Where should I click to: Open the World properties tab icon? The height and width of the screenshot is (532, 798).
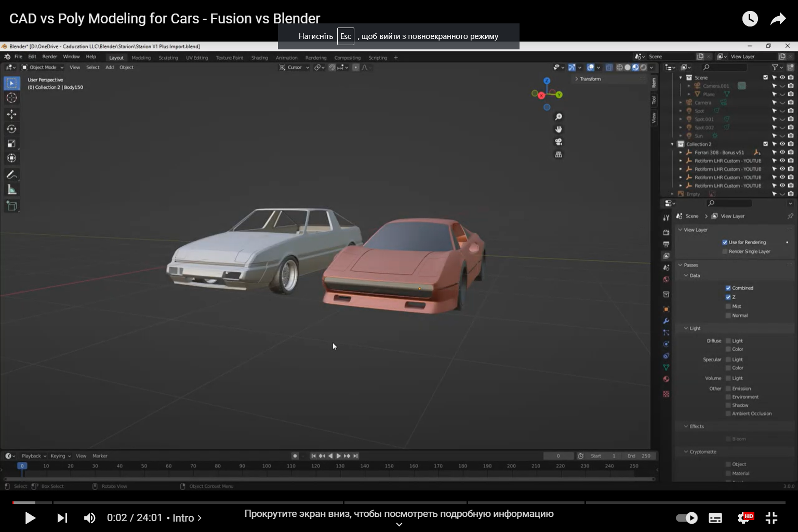pos(666,280)
